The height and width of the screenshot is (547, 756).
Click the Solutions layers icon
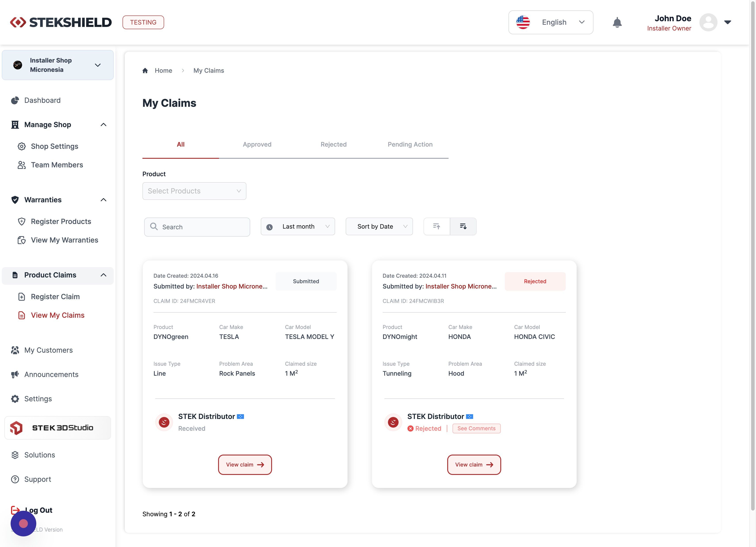coord(15,455)
